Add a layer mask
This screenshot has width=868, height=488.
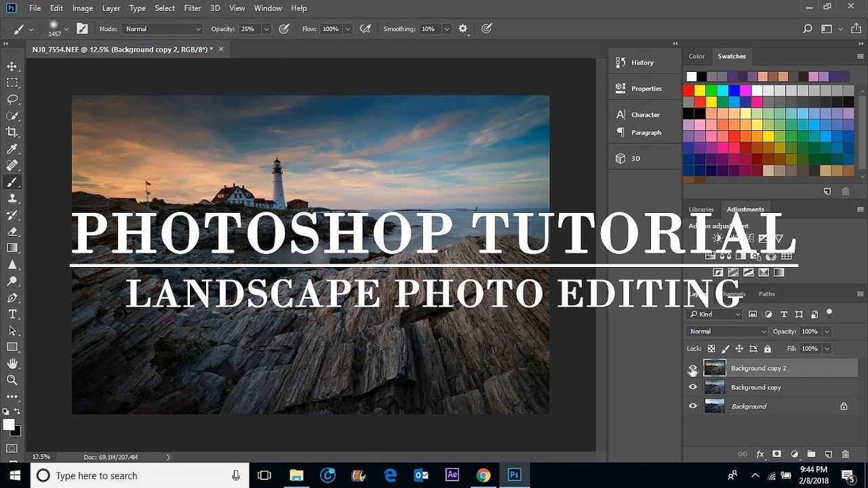777,454
